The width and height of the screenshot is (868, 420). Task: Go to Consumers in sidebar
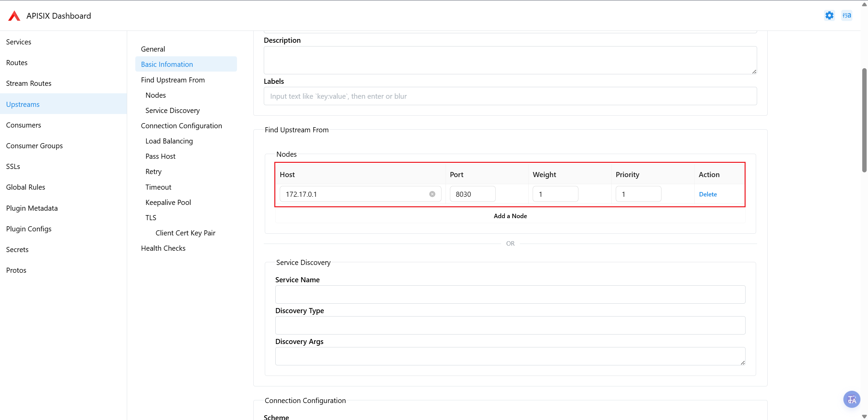(23, 125)
